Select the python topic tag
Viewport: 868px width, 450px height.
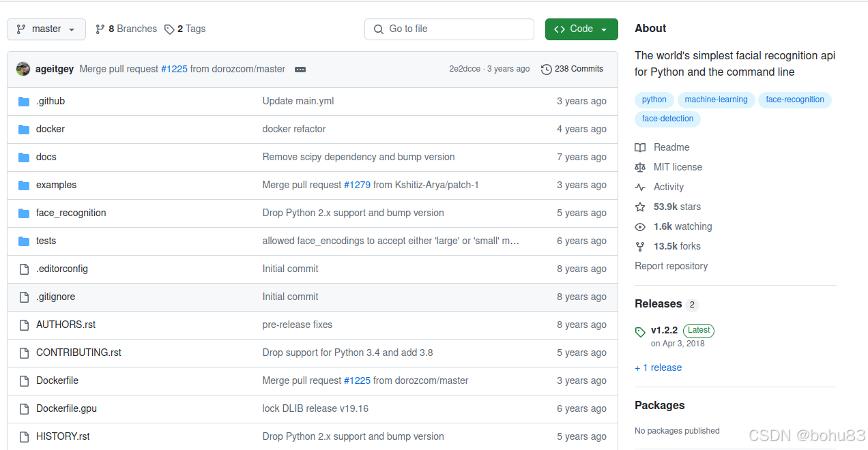(x=654, y=100)
